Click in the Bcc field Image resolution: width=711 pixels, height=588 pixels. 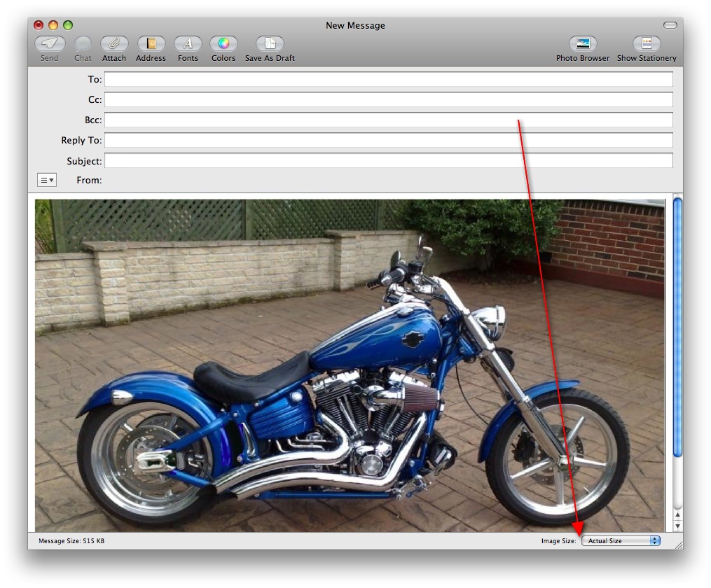pyautogui.click(x=389, y=120)
